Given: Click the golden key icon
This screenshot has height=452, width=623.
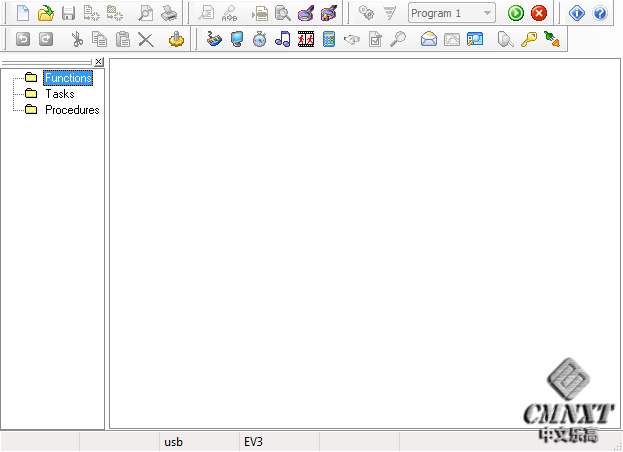Looking at the screenshot, I should click(x=528, y=39).
